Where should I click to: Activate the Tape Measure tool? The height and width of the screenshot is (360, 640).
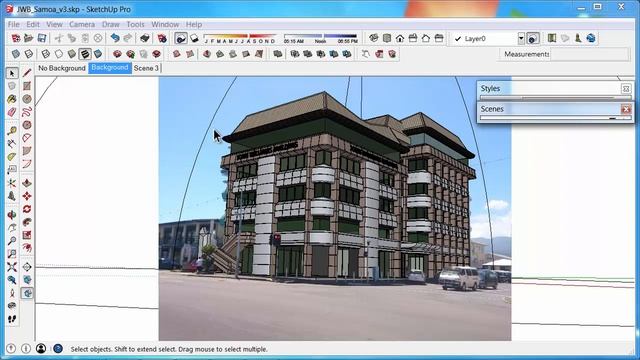[12, 131]
